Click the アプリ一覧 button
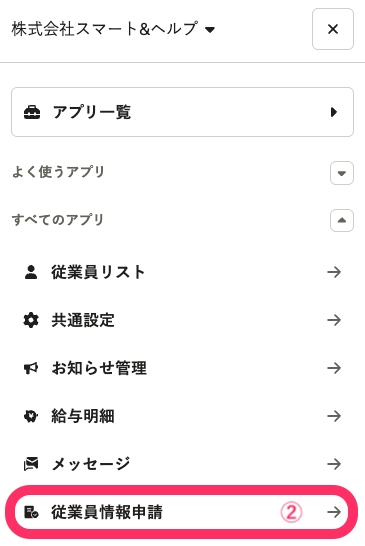365x546 pixels. point(182,112)
